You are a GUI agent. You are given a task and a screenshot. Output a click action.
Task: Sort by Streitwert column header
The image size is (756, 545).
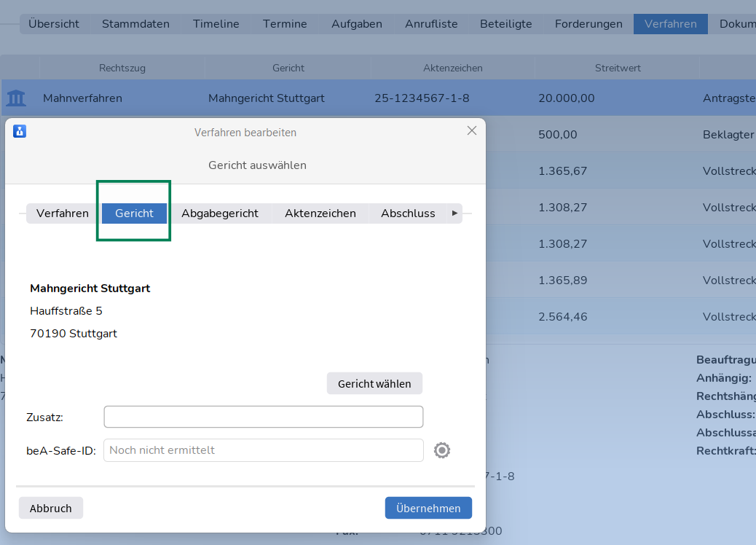618,68
